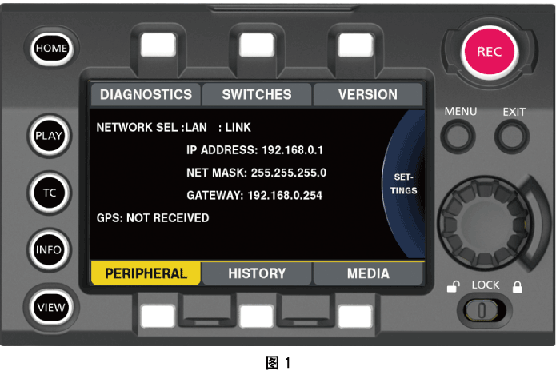
Task: Select the GPS: NOT RECEIVED line
Action: click(x=153, y=218)
